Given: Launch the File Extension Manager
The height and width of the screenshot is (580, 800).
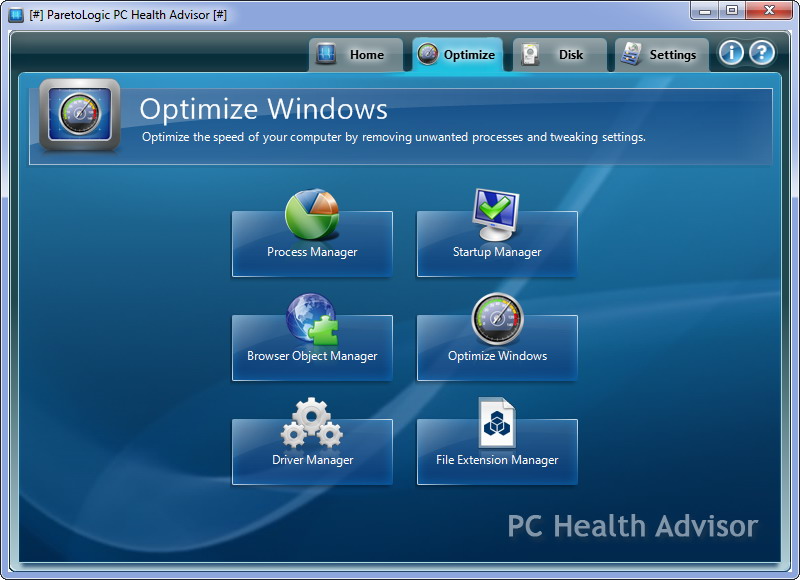Looking at the screenshot, I should [497, 451].
